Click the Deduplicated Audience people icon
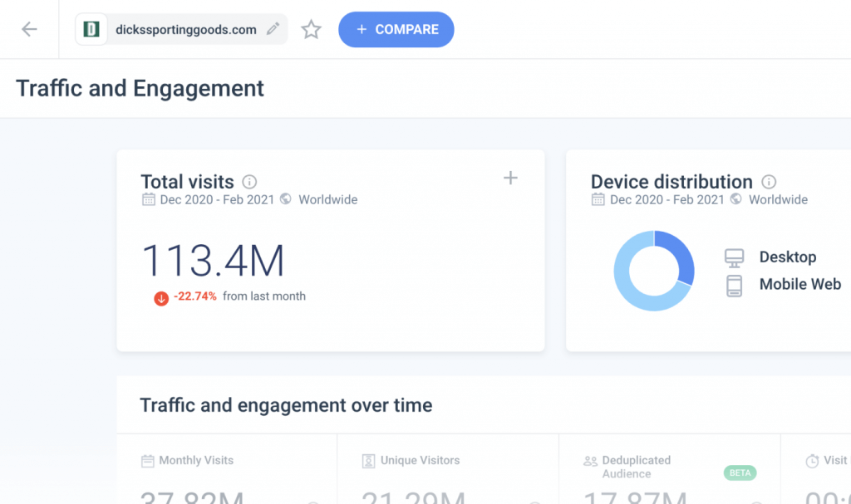Viewport: 851px width, 504px height. click(x=592, y=460)
